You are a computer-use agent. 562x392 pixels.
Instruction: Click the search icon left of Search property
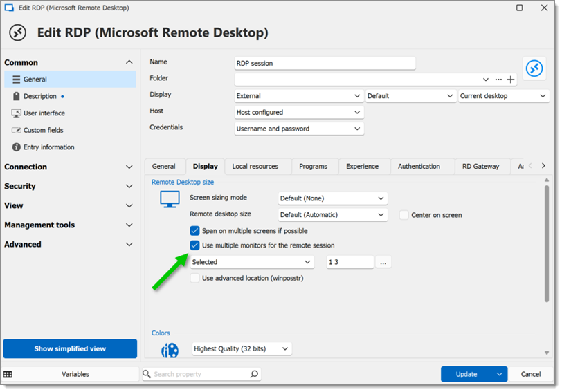147,374
